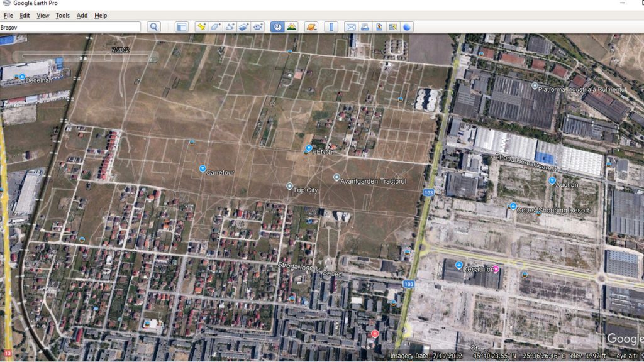This screenshot has height=362, width=644.
Task: Click the red circular map marker
Action: pos(375,334)
